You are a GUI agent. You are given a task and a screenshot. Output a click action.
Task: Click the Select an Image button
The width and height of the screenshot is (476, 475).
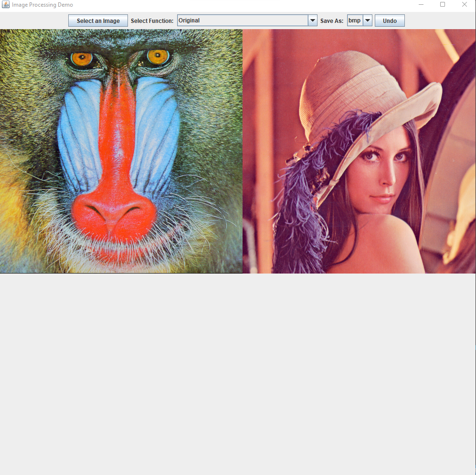tap(98, 21)
